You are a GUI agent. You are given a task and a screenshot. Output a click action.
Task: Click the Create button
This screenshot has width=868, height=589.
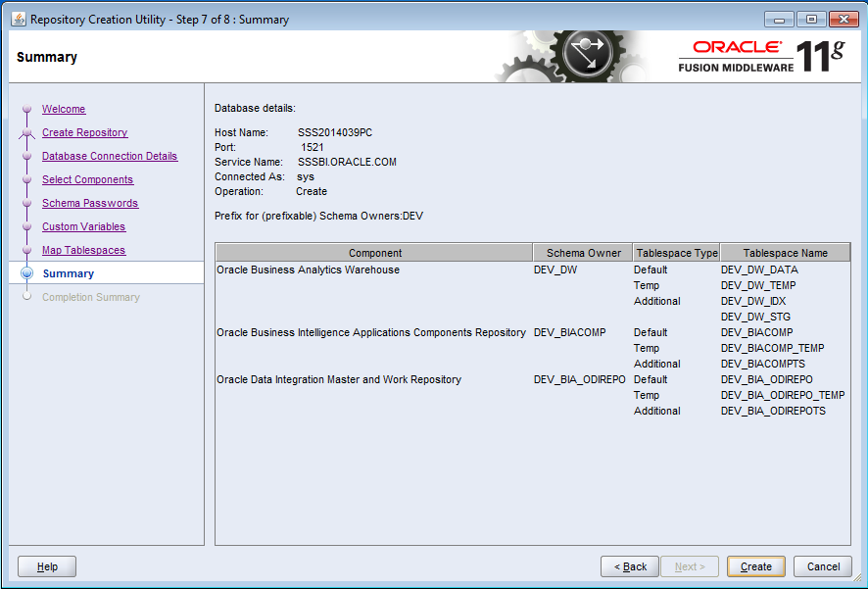tap(756, 566)
